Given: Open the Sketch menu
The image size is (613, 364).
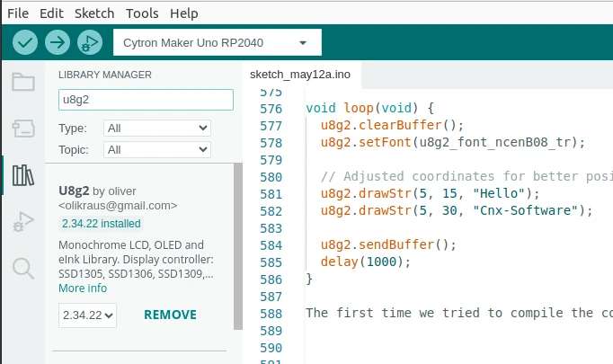Looking at the screenshot, I should (94, 13).
